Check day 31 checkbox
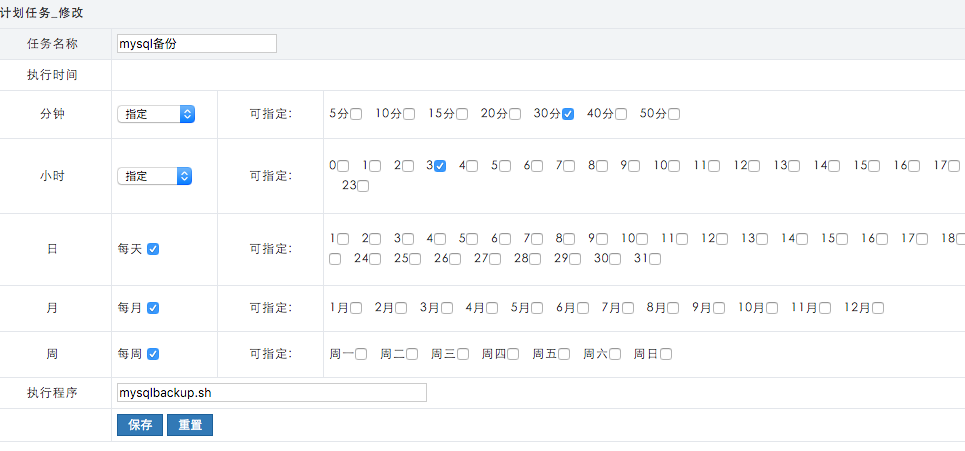Image resolution: width=965 pixels, height=451 pixels. pyautogui.click(x=655, y=259)
